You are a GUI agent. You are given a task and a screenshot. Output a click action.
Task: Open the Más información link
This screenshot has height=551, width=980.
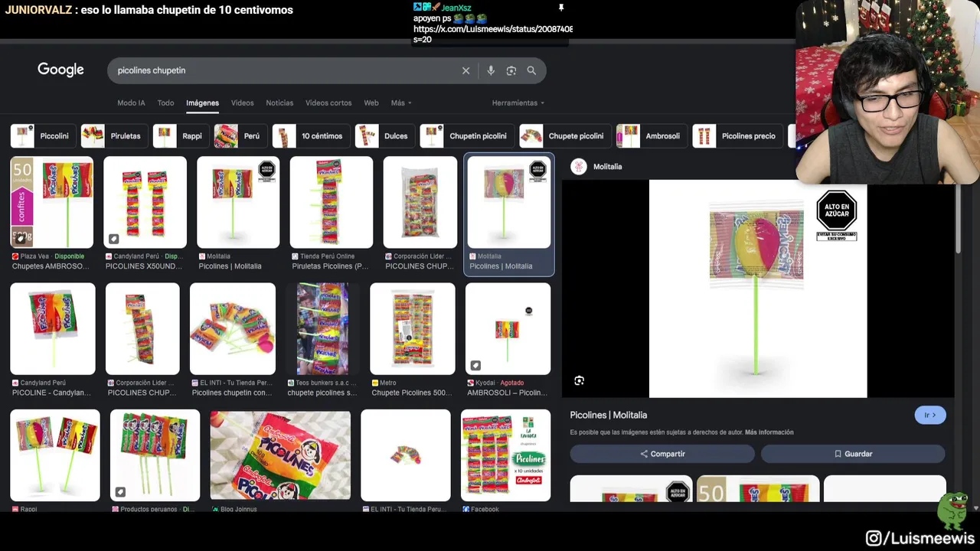tap(769, 432)
